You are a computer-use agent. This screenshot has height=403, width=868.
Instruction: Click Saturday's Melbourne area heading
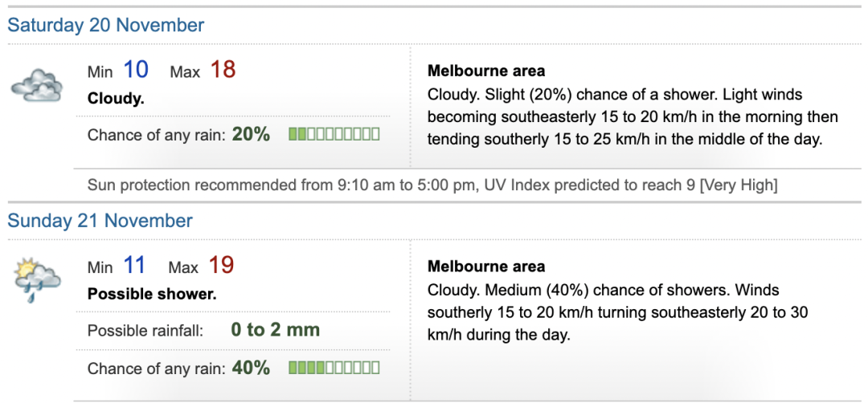point(486,71)
